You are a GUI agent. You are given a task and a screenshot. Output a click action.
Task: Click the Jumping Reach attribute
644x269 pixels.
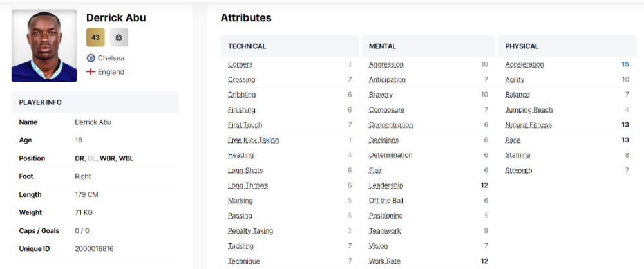[x=529, y=109]
